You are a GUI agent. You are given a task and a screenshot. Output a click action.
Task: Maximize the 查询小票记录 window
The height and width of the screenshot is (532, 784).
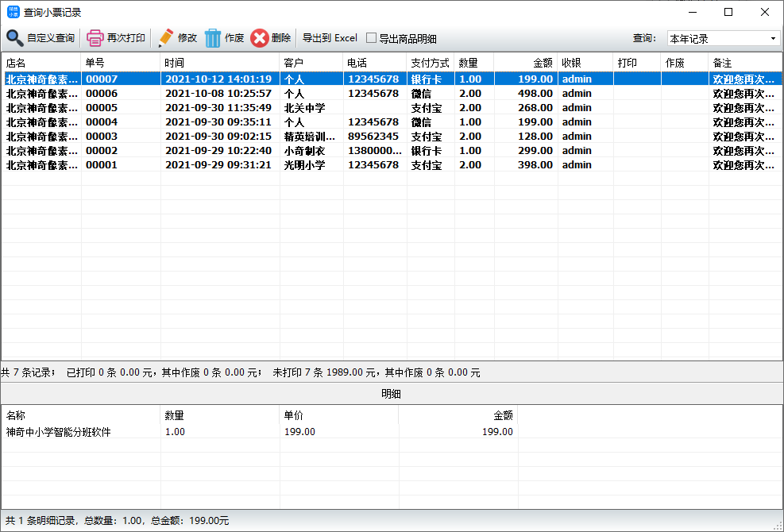(728, 12)
